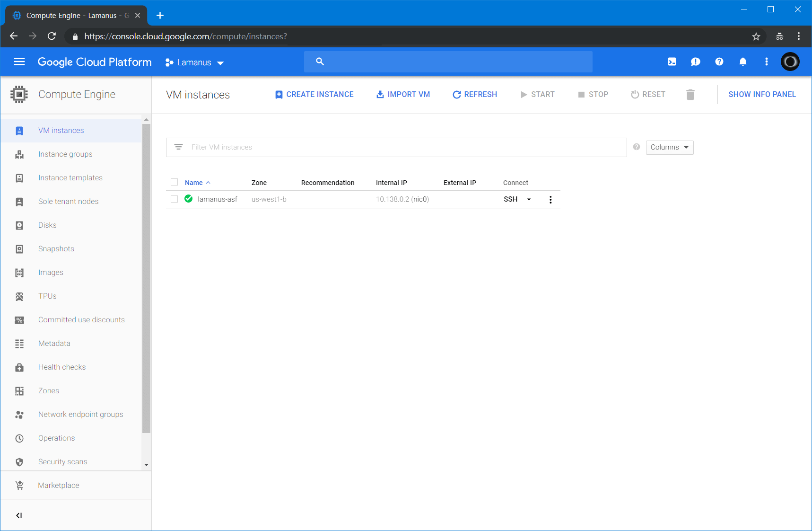Go to Instance groups in sidebar
Image resolution: width=812 pixels, height=531 pixels.
[65, 154]
